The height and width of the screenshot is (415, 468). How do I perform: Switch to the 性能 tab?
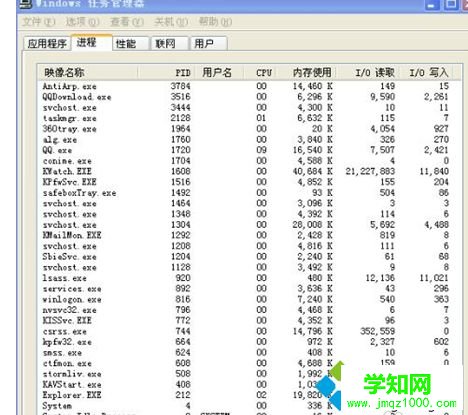click(130, 44)
